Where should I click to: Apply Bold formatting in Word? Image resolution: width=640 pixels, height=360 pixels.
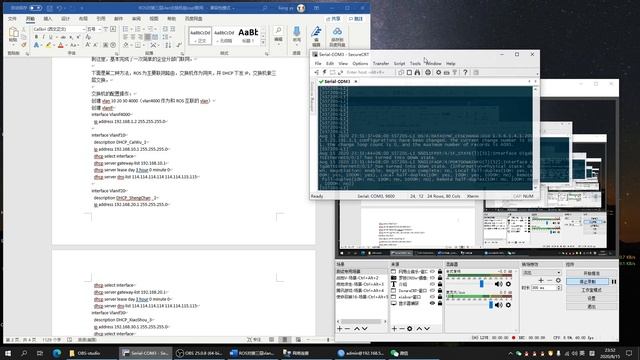36,37
